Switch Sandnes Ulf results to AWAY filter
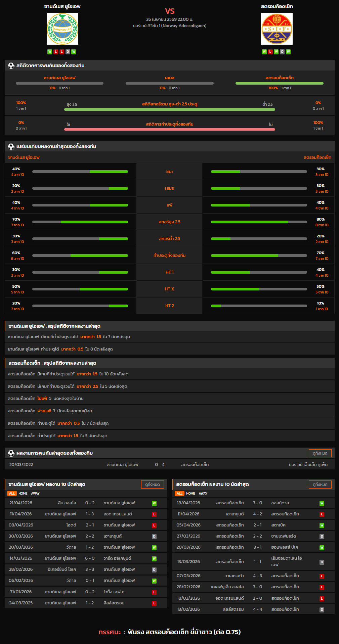The height and width of the screenshot is (644, 339). [35, 494]
